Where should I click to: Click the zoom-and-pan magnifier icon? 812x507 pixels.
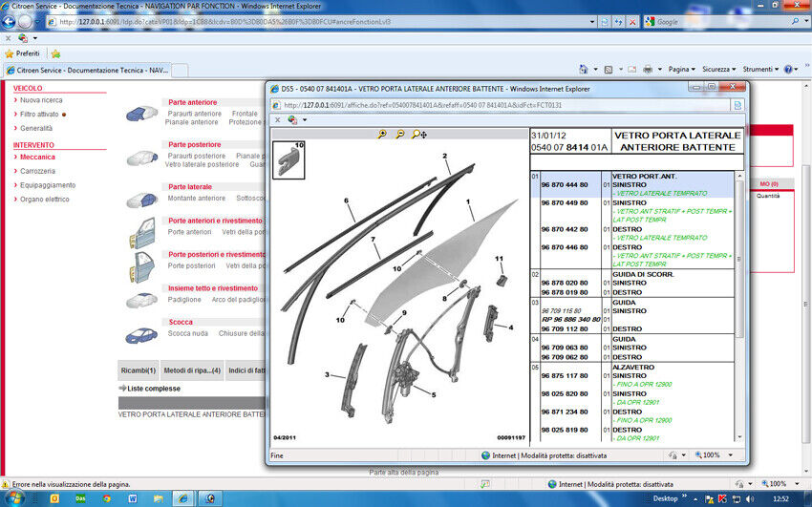(x=418, y=135)
